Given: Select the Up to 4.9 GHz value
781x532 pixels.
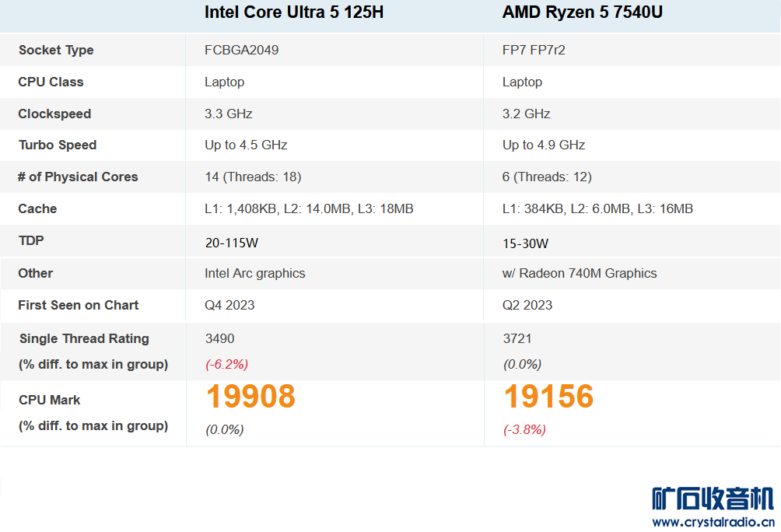Looking at the screenshot, I should tap(544, 145).
